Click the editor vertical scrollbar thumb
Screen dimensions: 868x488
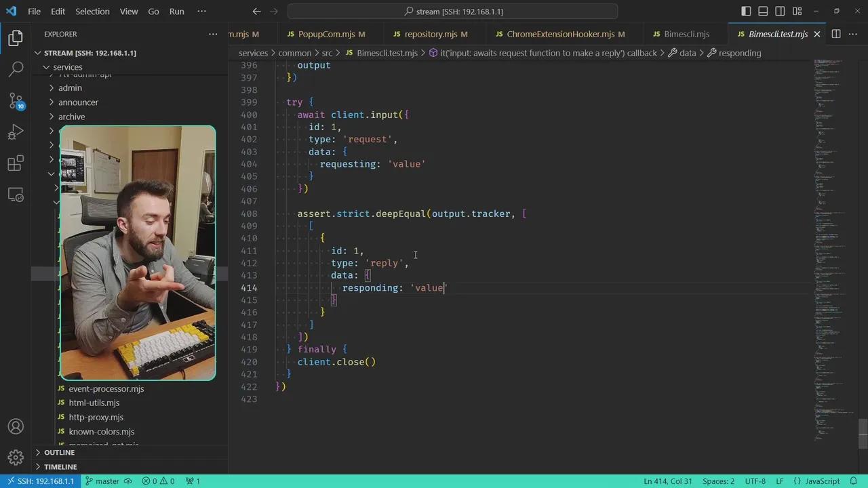point(863,434)
